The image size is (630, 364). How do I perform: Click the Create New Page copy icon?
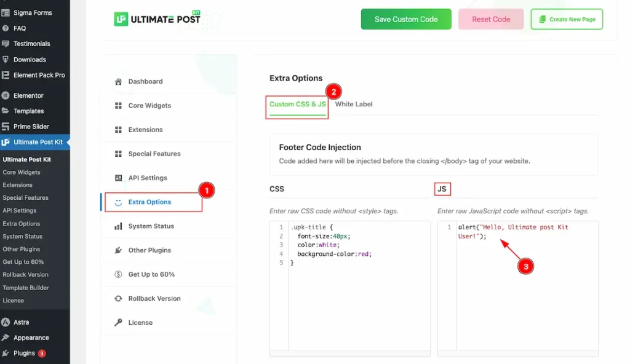click(x=543, y=19)
